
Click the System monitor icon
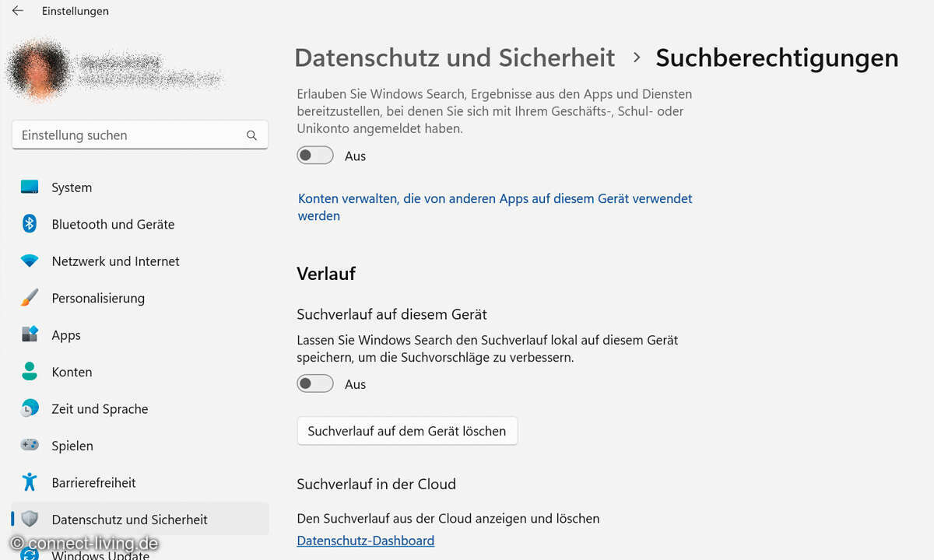tap(30, 187)
